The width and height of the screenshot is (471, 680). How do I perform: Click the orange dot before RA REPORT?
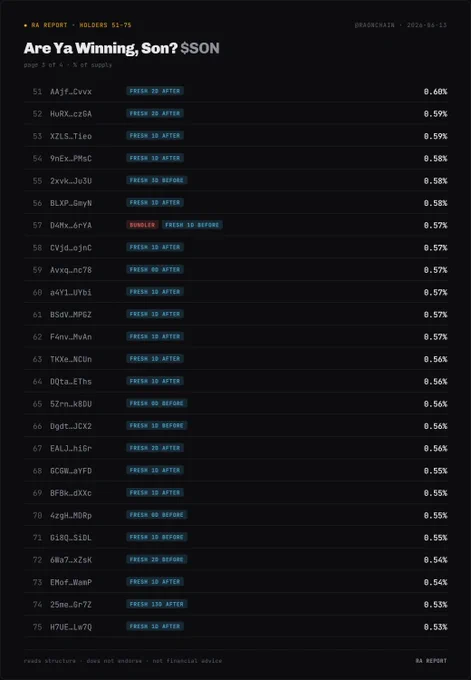[x=26, y=25]
